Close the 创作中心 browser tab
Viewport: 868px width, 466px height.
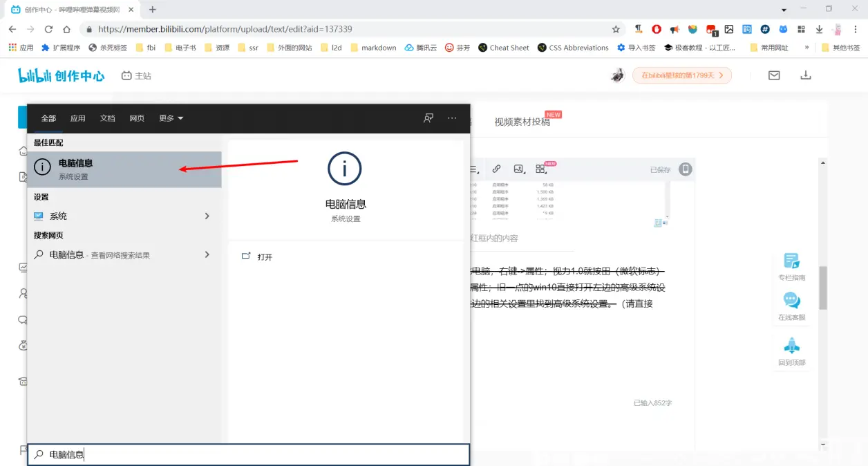pyautogui.click(x=131, y=10)
